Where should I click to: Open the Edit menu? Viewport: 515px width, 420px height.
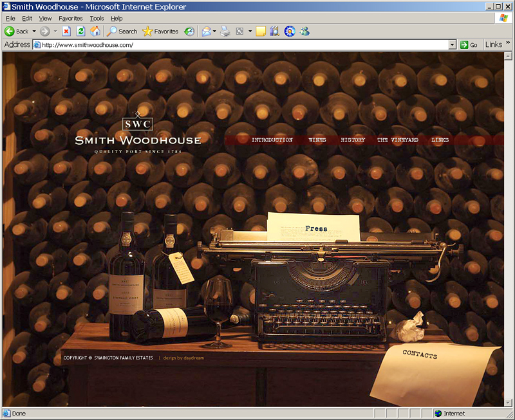(27, 19)
